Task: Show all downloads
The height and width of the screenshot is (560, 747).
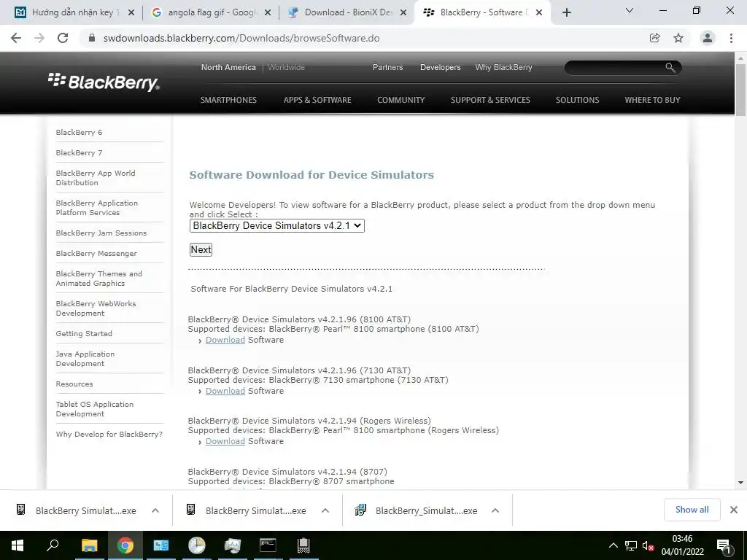Action: point(692,510)
